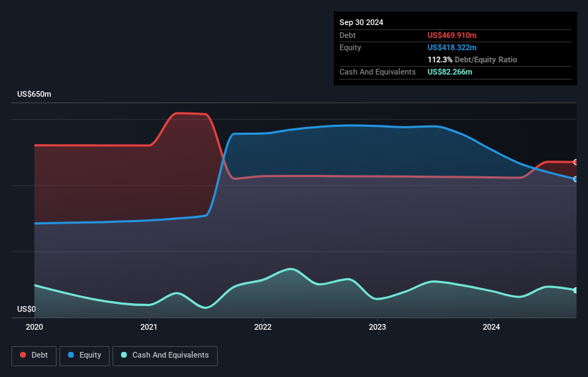The image size is (588, 377).
Task: Select the 2021 x-axis label
Action: click(149, 327)
